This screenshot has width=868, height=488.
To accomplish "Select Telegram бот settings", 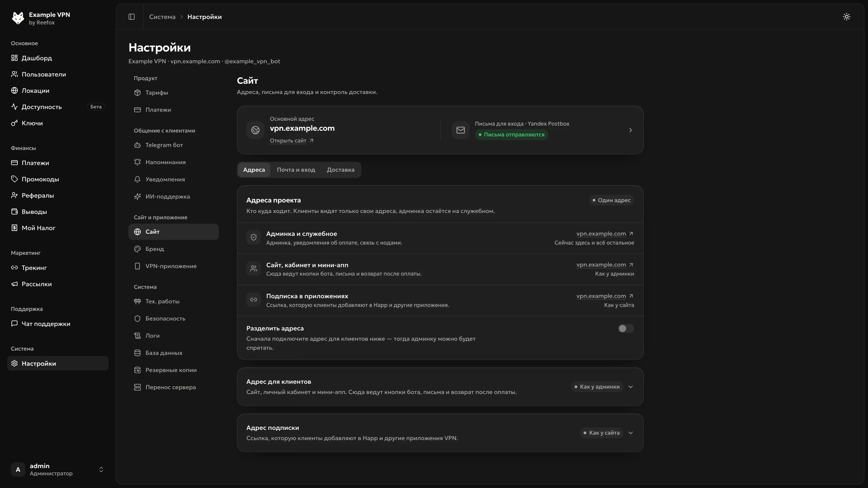I will coord(173,145).
